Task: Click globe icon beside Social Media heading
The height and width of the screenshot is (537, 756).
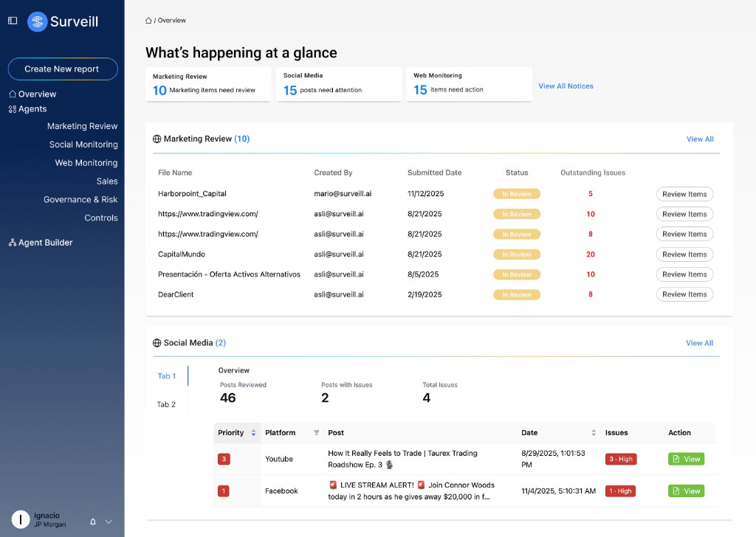Action: point(157,343)
